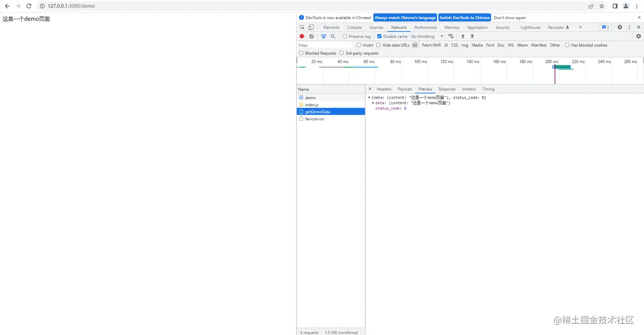This screenshot has height=335, width=644.
Task: Click in the network Filter text field
Action: click(x=326, y=45)
